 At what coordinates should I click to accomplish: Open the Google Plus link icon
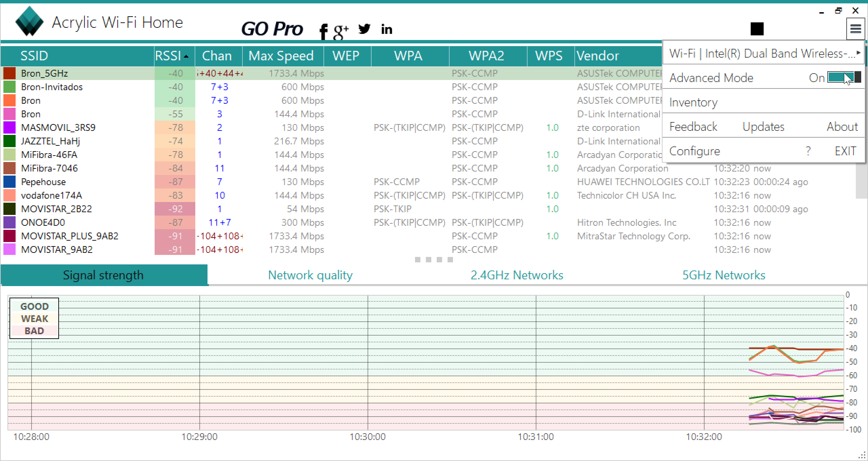340,31
